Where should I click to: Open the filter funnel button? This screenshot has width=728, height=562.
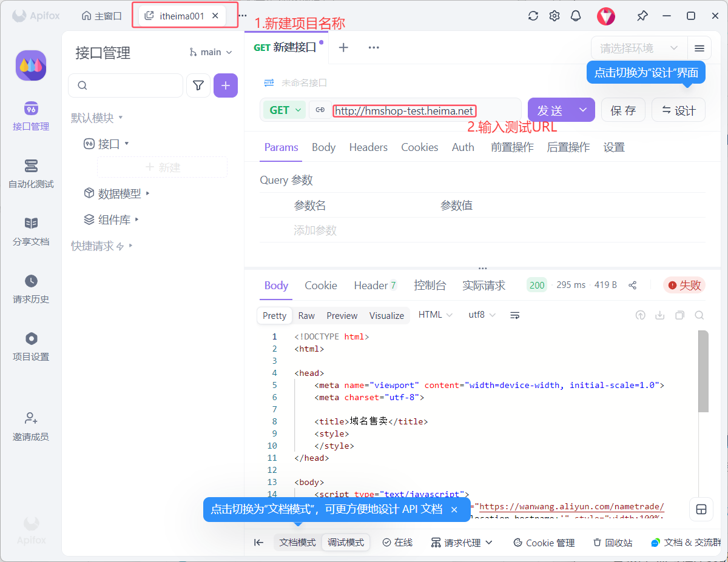tap(198, 85)
